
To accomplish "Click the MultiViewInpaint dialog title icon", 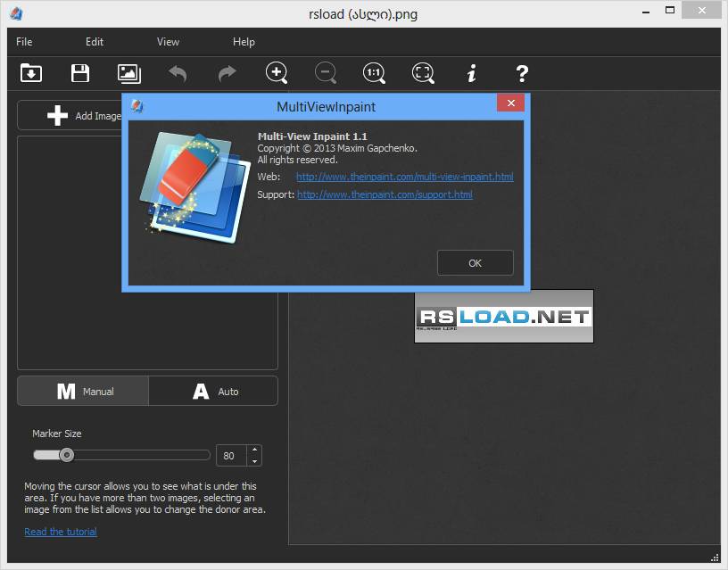I will coord(136,106).
